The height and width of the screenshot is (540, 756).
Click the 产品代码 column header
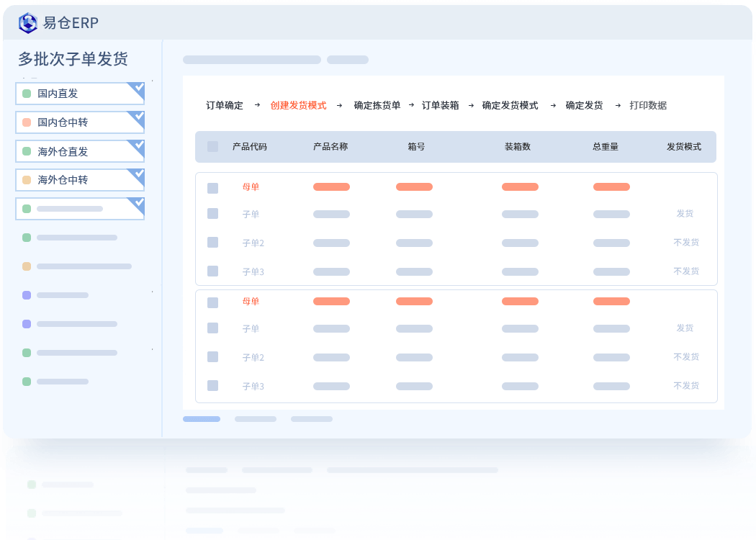click(250, 147)
